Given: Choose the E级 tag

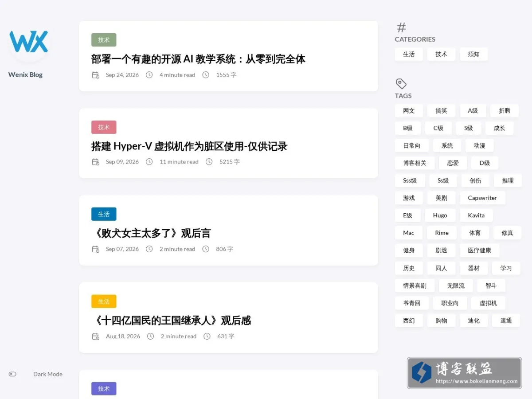Looking at the screenshot, I should (408, 215).
